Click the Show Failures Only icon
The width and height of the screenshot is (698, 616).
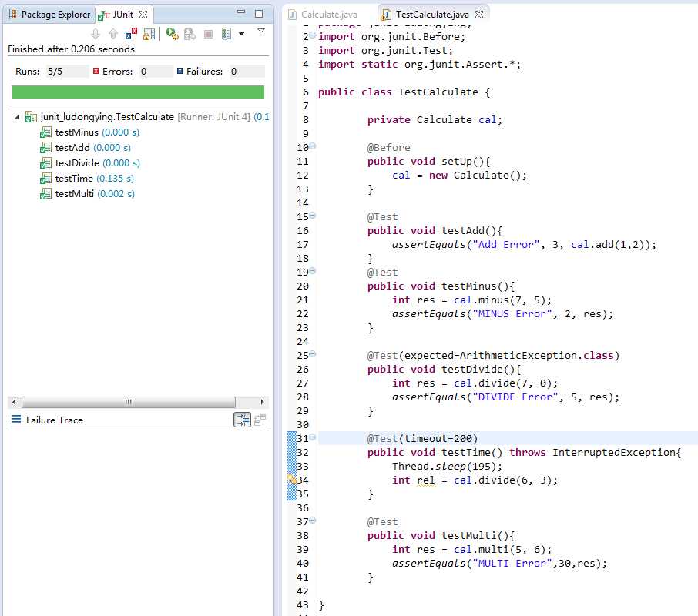point(131,34)
